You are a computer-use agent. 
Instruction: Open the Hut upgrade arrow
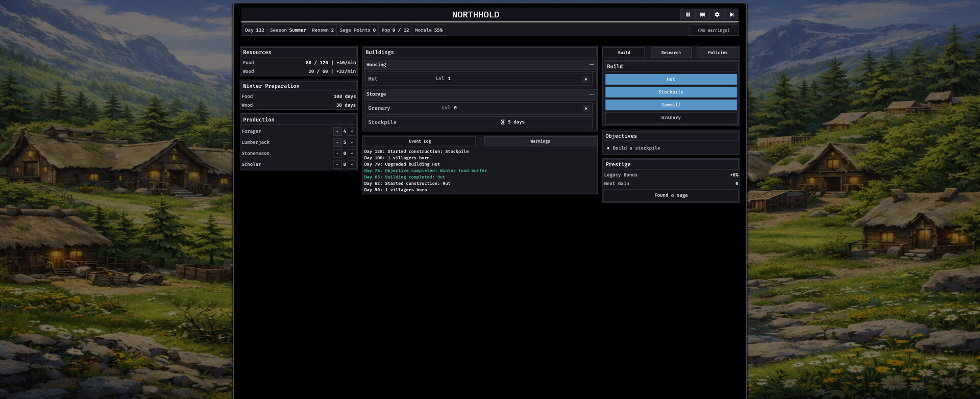[x=586, y=79]
